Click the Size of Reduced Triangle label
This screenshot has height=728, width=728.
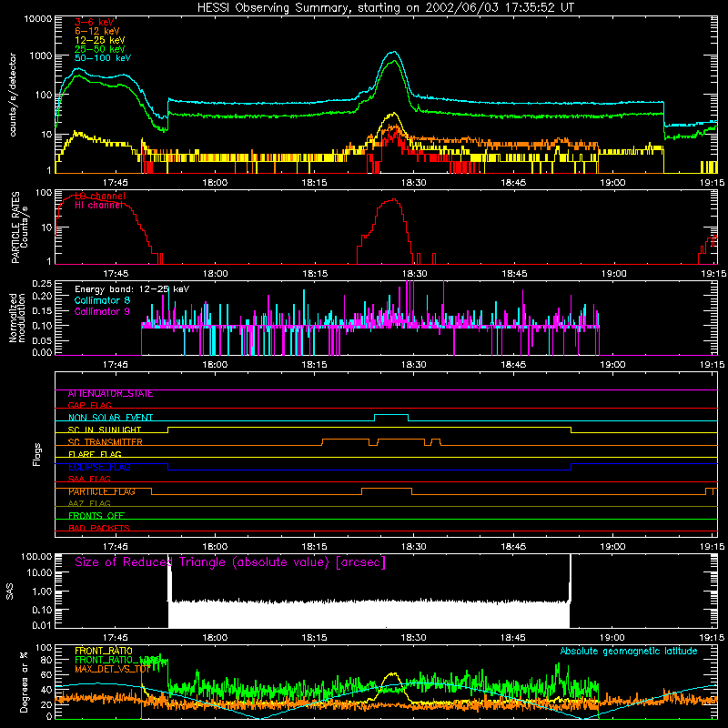click(230, 562)
